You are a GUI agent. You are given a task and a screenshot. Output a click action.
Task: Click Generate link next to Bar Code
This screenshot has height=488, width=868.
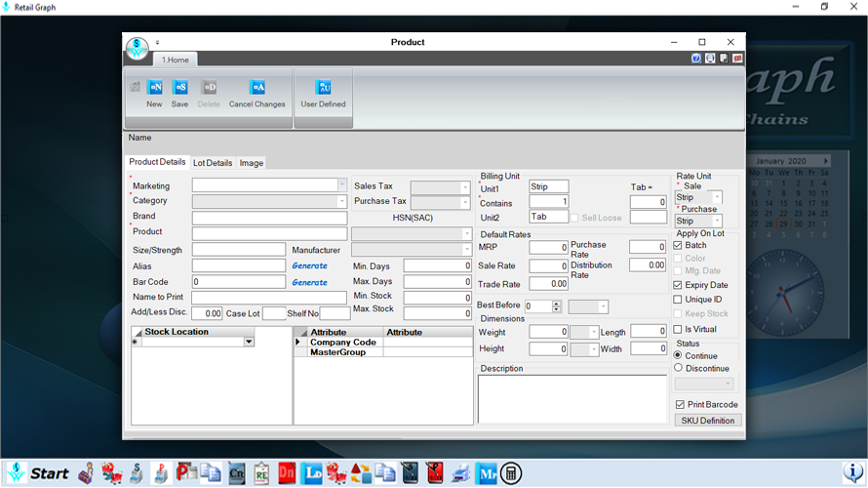click(x=309, y=282)
